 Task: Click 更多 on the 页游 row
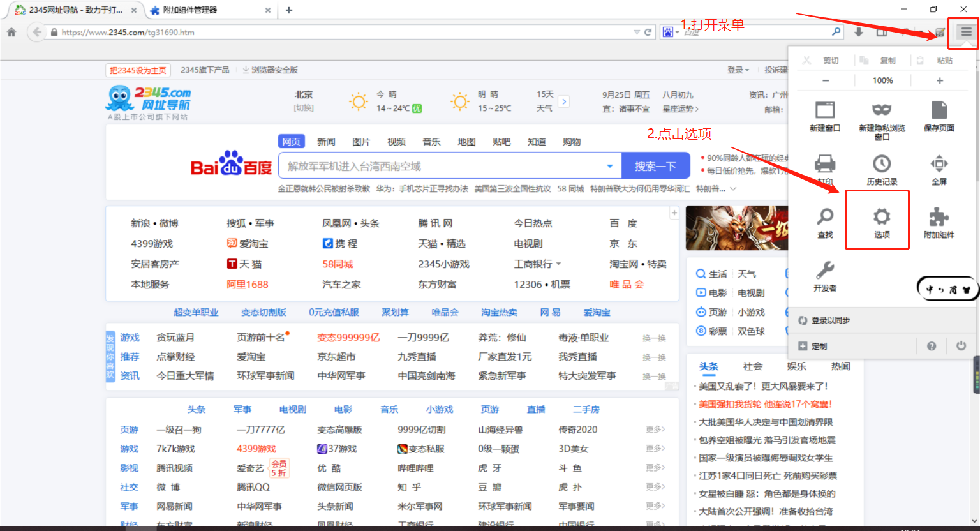click(655, 430)
